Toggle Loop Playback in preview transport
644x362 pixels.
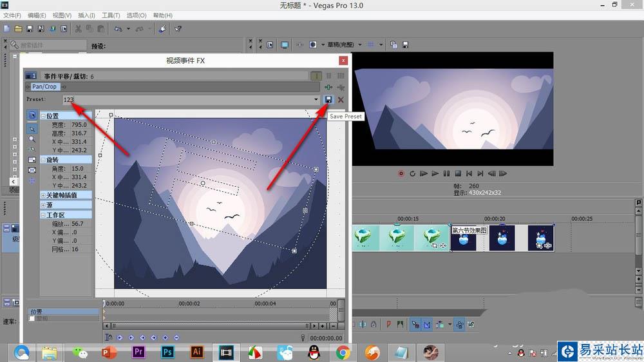coord(412,173)
